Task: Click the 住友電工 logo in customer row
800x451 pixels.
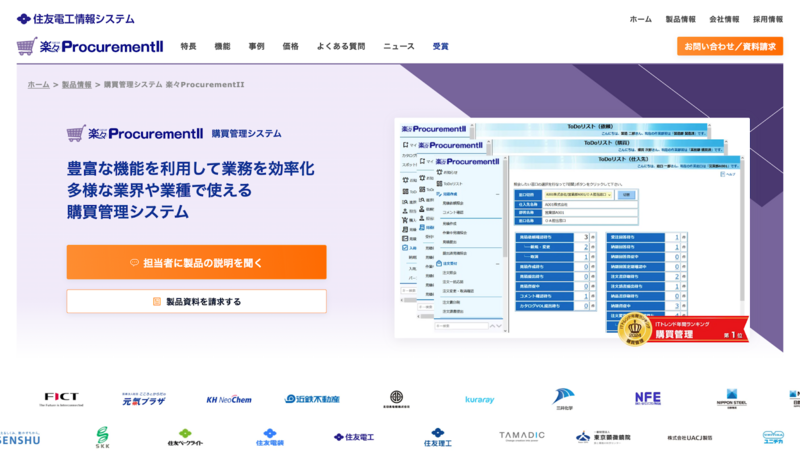Action: pyautogui.click(x=354, y=437)
